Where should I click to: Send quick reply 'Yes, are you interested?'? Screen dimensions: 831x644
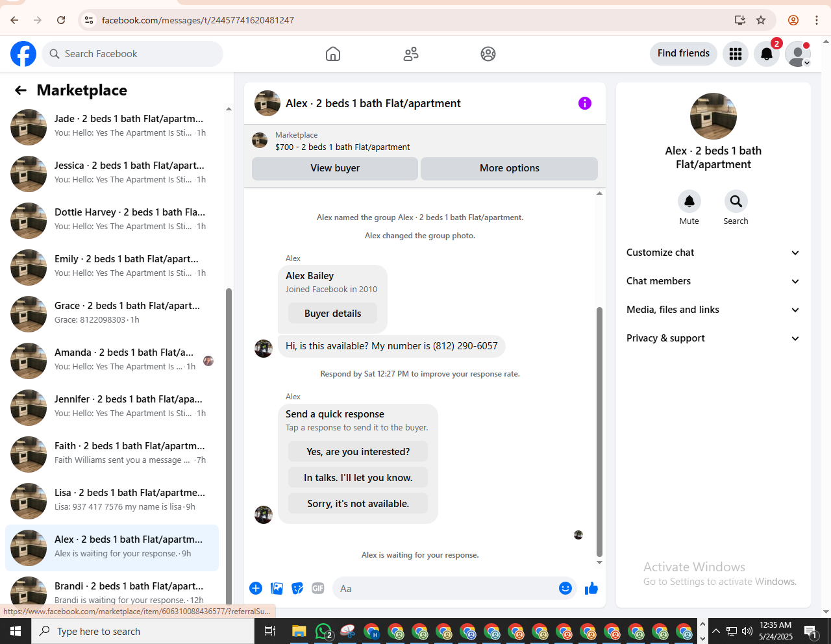point(358,452)
